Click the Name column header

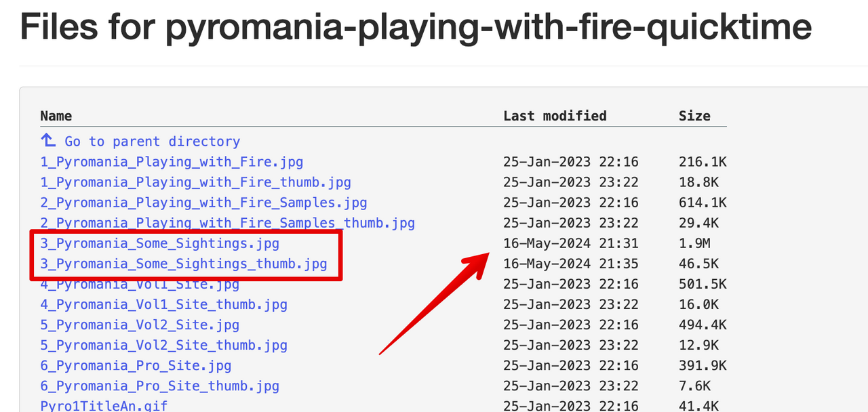pos(56,116)
